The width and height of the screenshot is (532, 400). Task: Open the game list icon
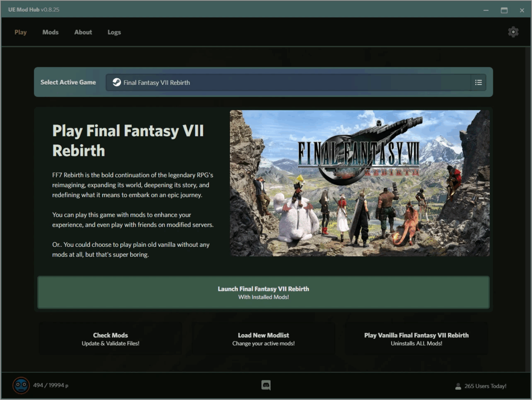tap(478, 82)
